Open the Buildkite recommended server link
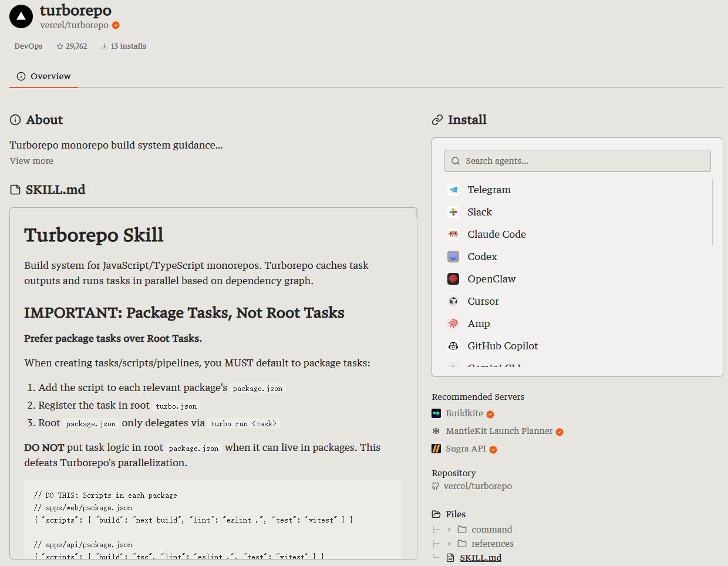 coord(464,413)
